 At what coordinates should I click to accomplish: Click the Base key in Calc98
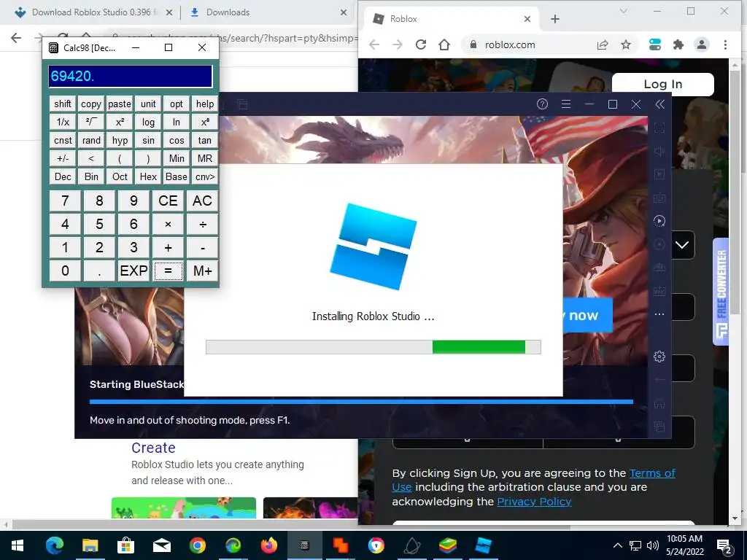(x=177, y=176)
